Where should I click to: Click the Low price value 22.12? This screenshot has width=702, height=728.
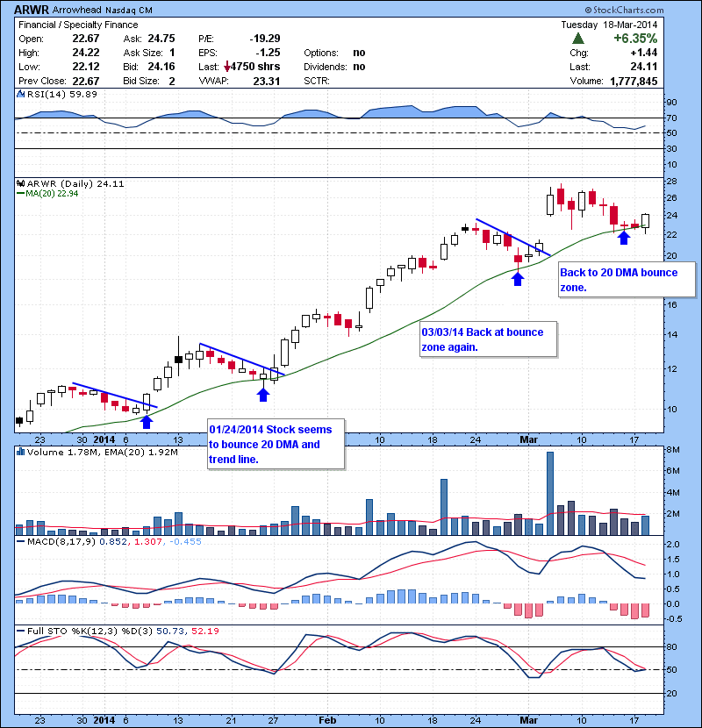coord(86,67)
